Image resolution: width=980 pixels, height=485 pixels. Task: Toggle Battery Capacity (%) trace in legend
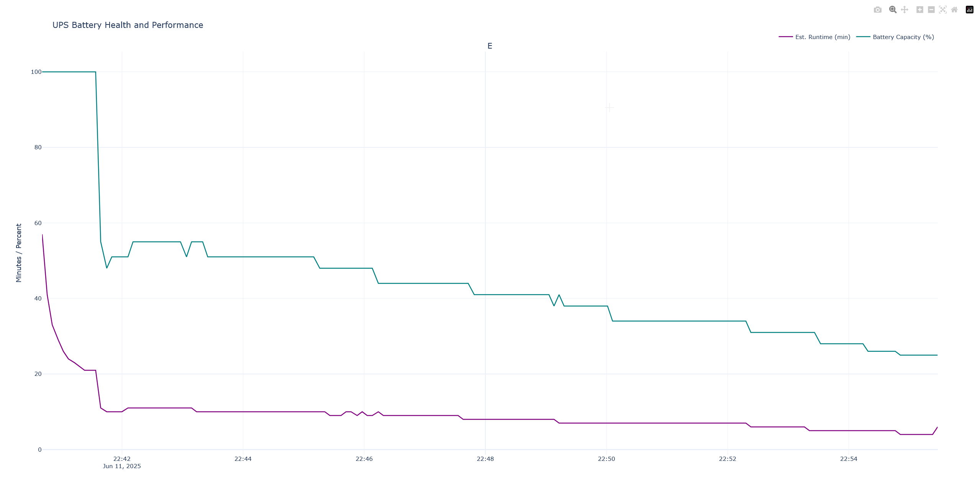(x=903, y=37)
